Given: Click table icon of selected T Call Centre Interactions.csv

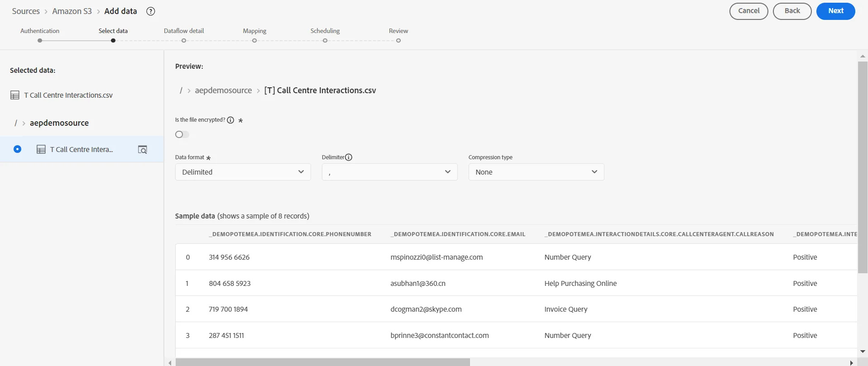Looking at the screenshot, I should click(x=15, y=95).
